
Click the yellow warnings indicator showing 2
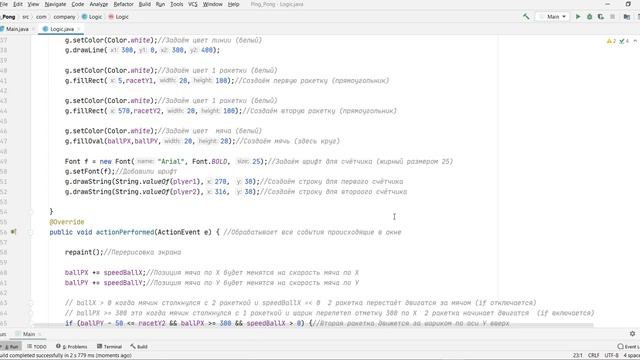611,41
